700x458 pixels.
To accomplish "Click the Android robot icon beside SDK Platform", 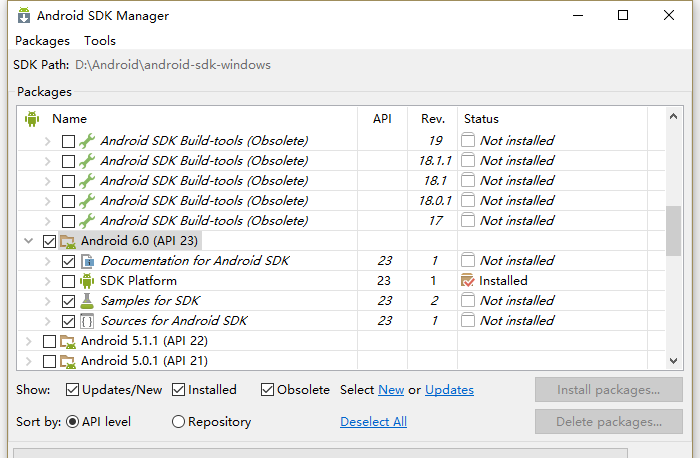I will click(87, 281).
